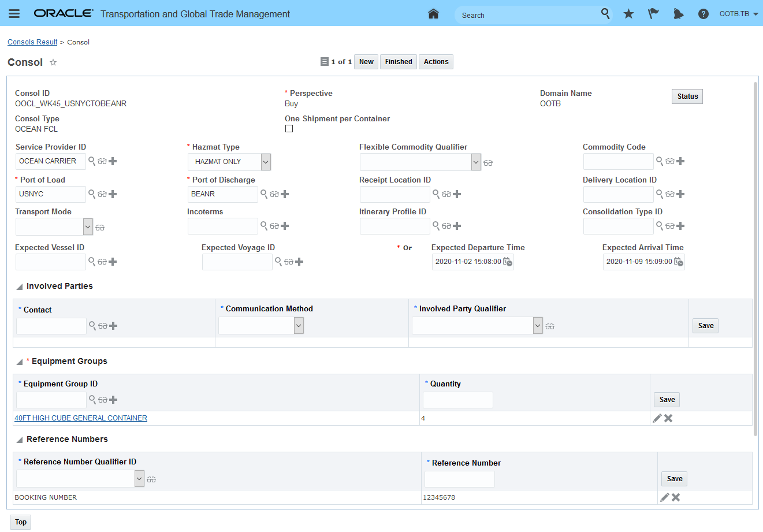Add new Port of Discharge plus

[285, 194]
